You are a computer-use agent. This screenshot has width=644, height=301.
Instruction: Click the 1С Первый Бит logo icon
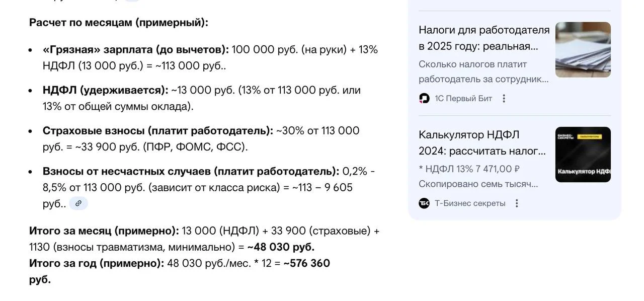424,98
